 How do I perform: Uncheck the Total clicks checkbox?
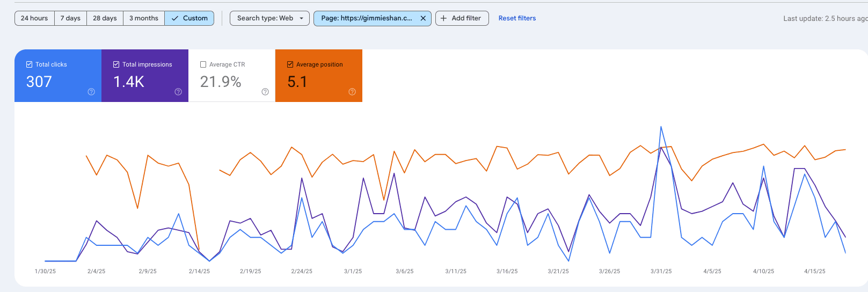[29, 64]
